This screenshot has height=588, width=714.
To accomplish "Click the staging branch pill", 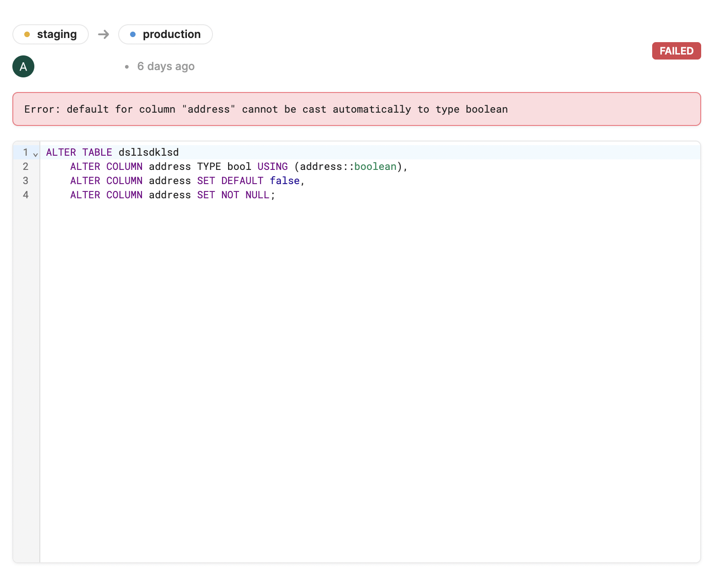I will click(x=50, y=34).
